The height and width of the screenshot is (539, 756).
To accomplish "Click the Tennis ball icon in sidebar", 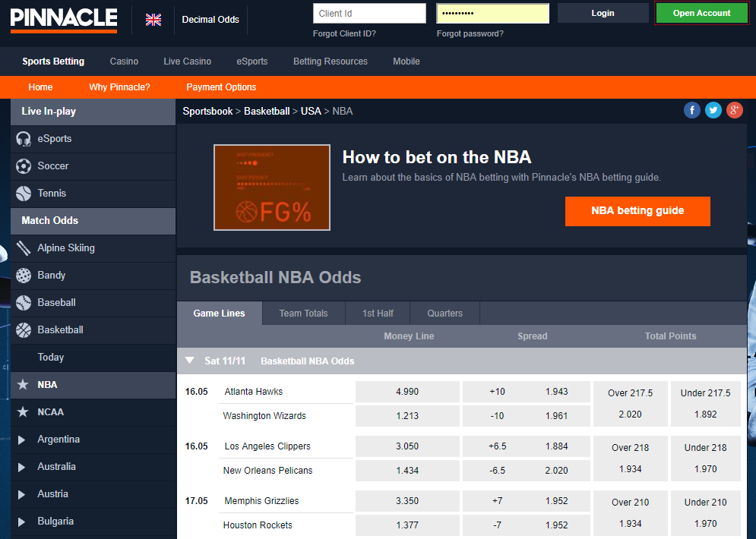I will [x=24, y=194].
